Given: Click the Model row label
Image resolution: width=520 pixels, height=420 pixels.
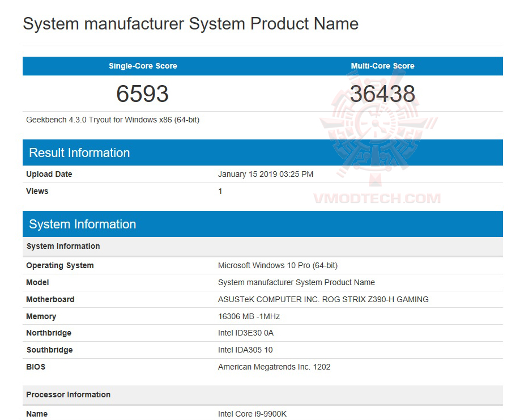Looking at the screenshot, I should click(37, 282).
